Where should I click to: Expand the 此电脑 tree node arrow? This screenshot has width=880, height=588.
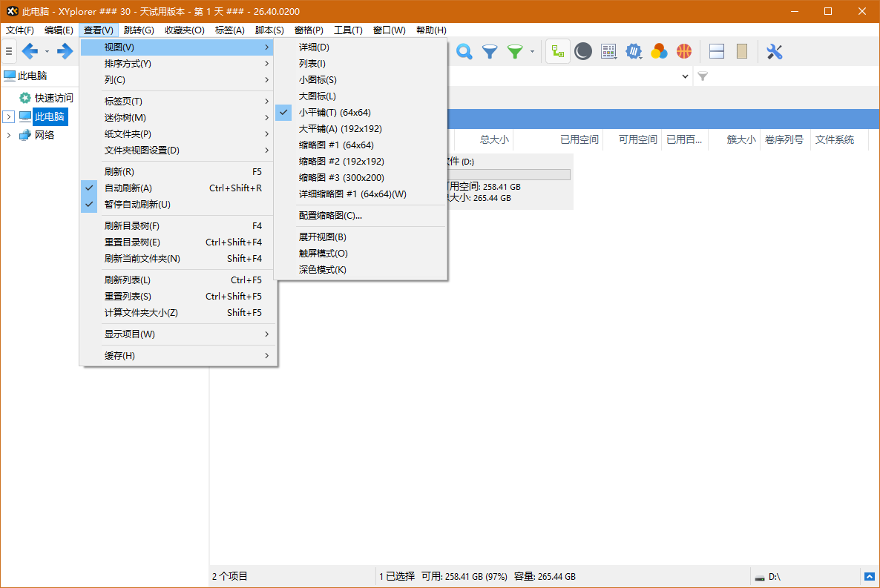point(8,116)
